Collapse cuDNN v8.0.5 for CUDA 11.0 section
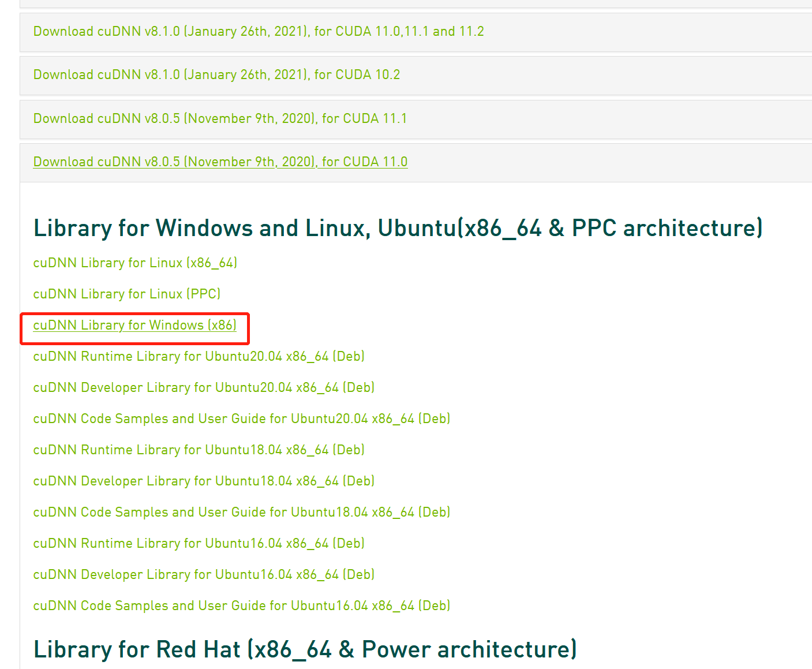 (220, 162)
